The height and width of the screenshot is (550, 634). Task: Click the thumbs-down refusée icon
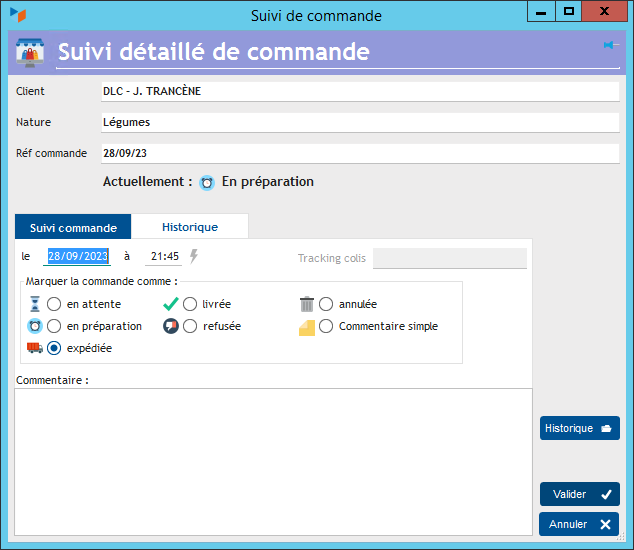coord(171,326)
